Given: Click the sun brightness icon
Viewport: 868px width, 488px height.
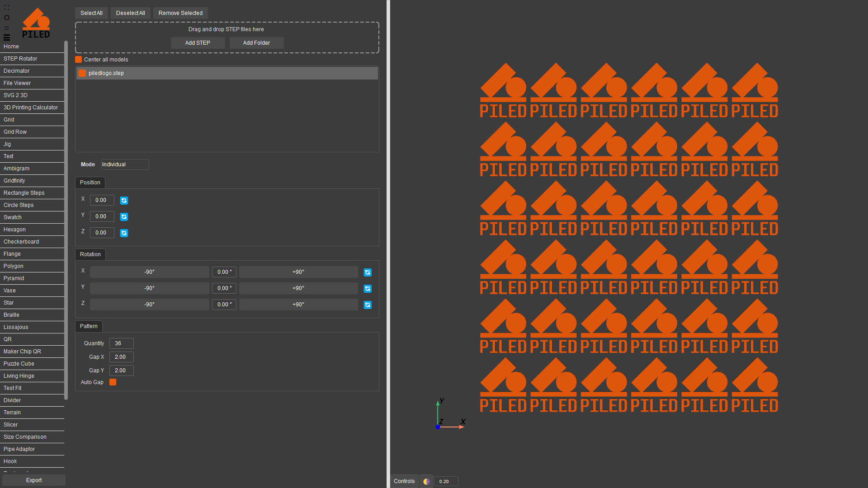Looking at the screenshot, I should tap(6, 18).
